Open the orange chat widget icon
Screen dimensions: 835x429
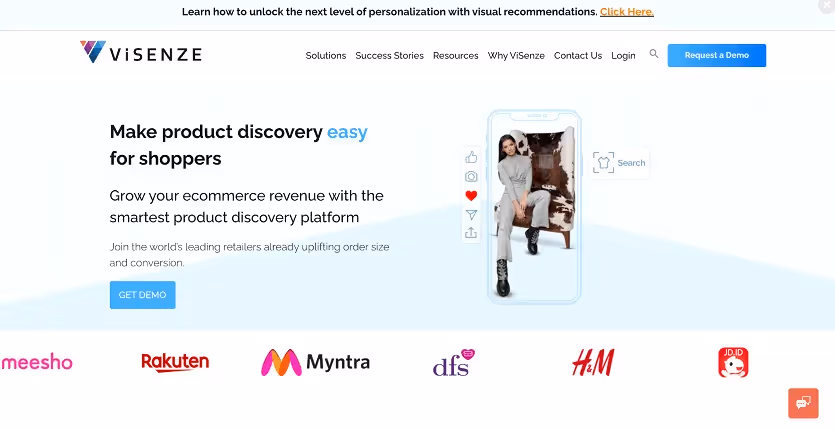803,403
